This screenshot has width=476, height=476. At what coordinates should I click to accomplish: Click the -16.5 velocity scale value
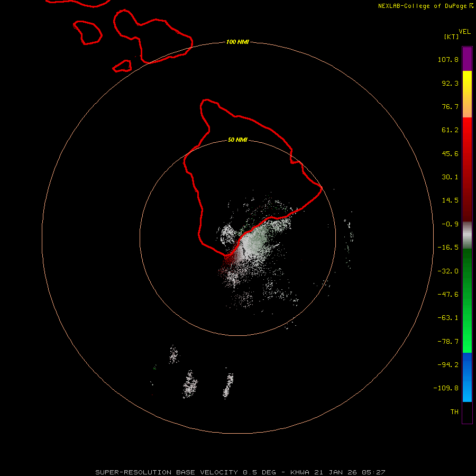point(448,248)
